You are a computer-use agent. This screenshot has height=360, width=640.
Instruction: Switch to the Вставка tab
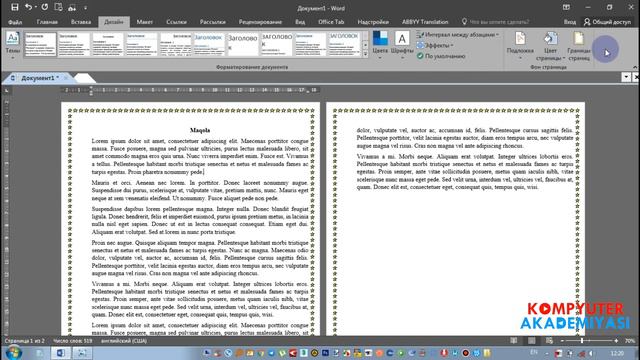[81, 22]
